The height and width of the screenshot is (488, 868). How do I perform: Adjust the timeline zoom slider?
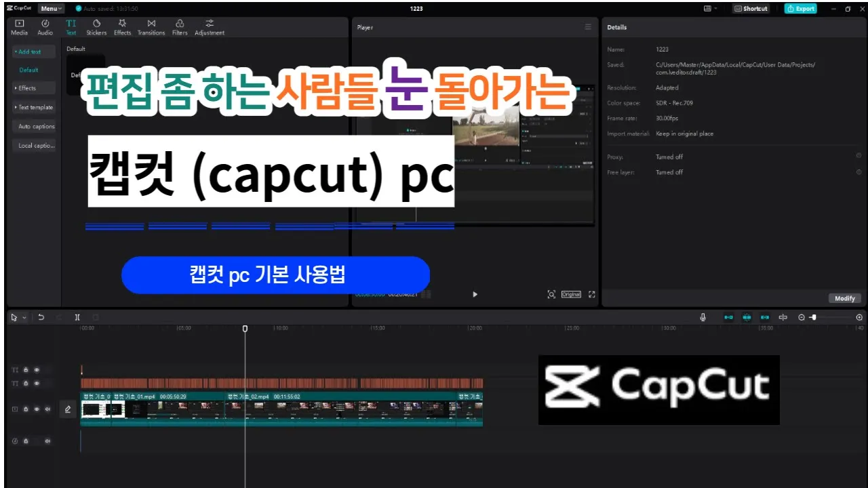pyautogui.click(x=812, y=317)
